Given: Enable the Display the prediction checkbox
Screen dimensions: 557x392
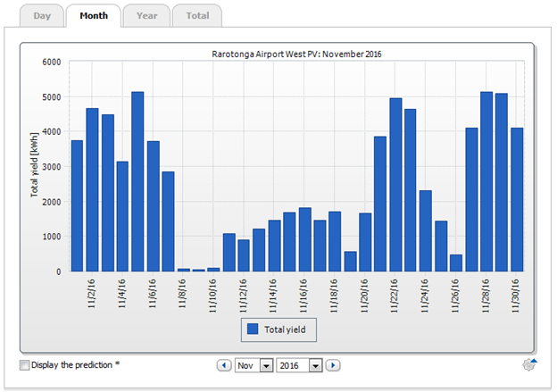Looking at the screenshot, I should tap(24, 365).
